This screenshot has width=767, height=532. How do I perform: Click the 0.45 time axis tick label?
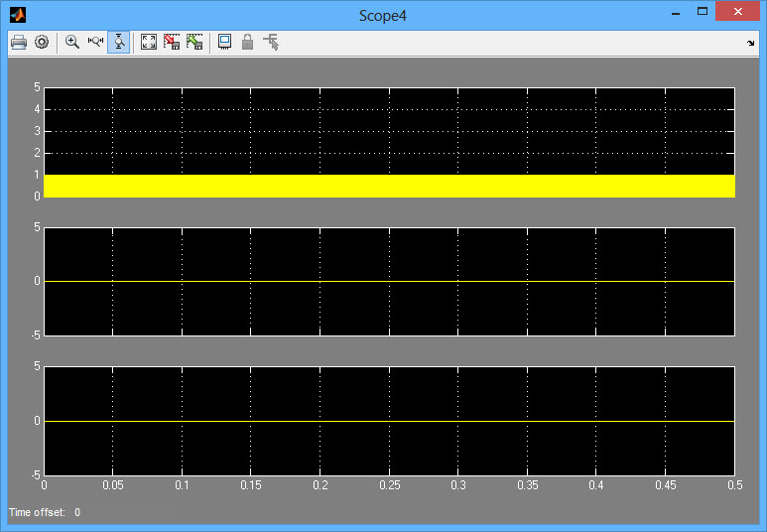[x=666, y=485]
